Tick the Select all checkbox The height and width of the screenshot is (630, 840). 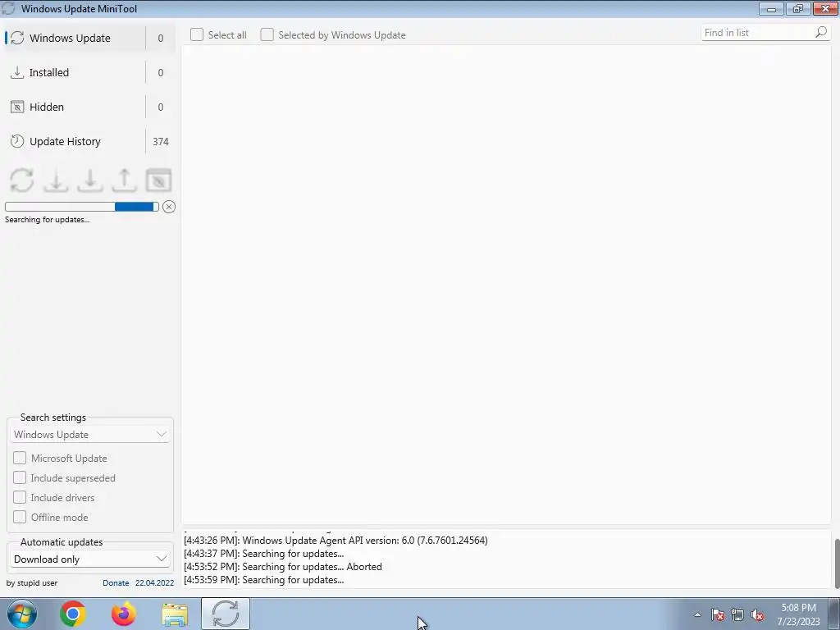click(x=197, y=34)
